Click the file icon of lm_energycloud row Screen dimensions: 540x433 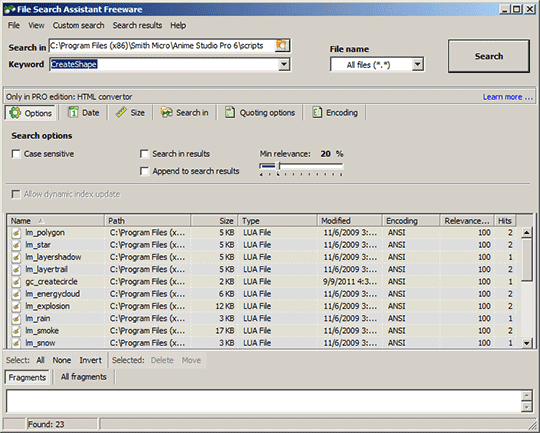point(16,294)
